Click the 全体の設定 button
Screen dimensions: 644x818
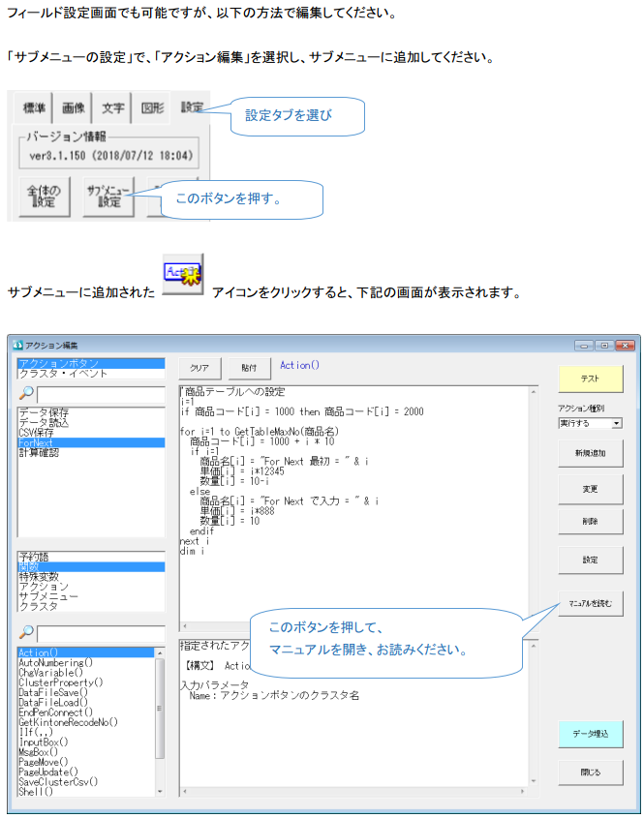(x=45, y=197)
